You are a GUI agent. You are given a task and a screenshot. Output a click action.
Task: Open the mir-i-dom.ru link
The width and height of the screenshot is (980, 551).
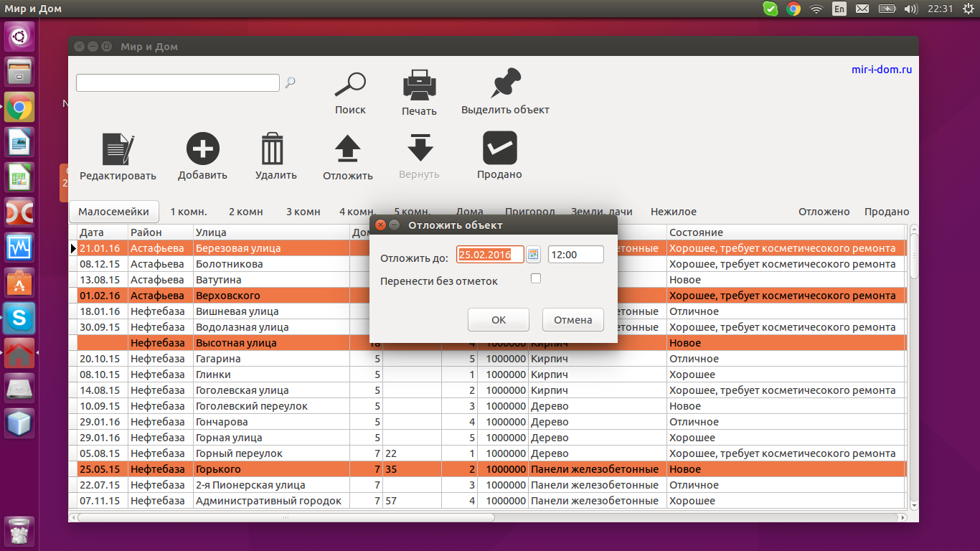[882, 70]
